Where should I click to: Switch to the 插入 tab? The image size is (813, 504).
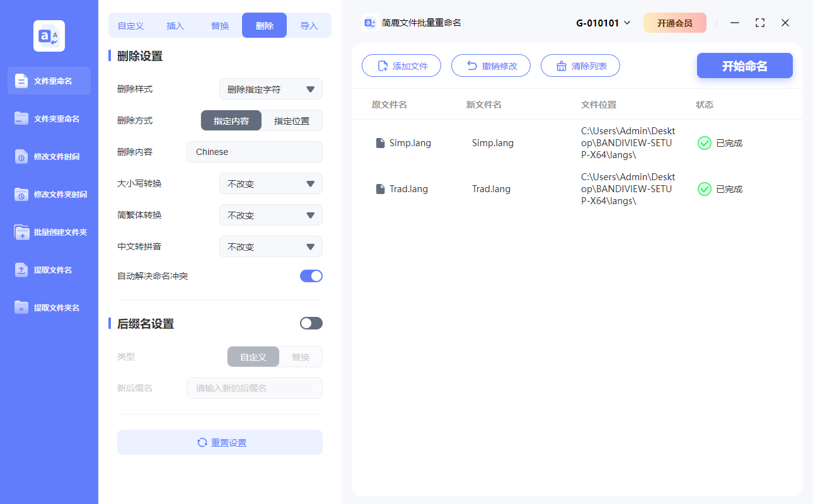tap(175, 25)
